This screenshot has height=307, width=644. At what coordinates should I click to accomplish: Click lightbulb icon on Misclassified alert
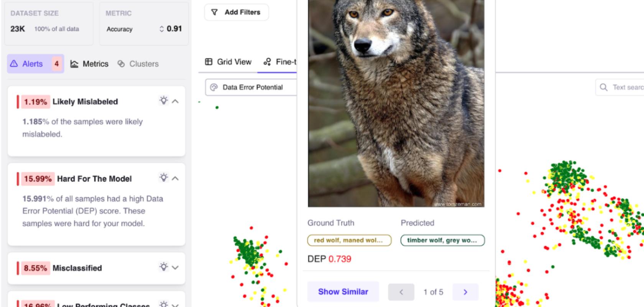point(164,267)
